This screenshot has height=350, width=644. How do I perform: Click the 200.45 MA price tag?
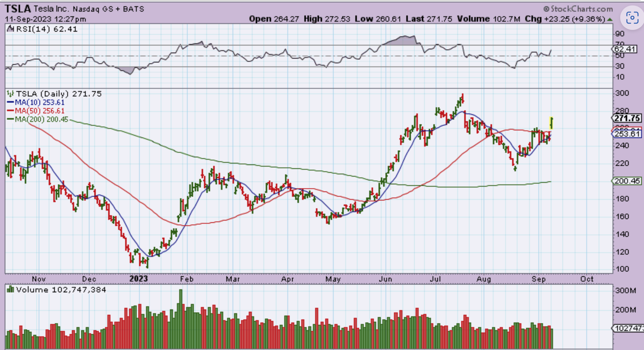click(x=627, y=181)
